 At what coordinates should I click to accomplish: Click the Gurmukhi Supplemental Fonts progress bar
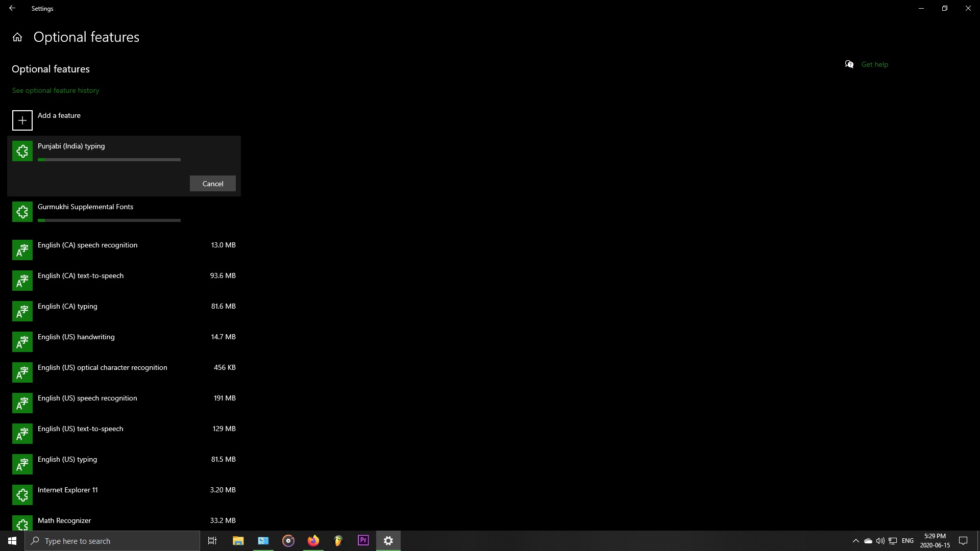(x=109, y=220)
